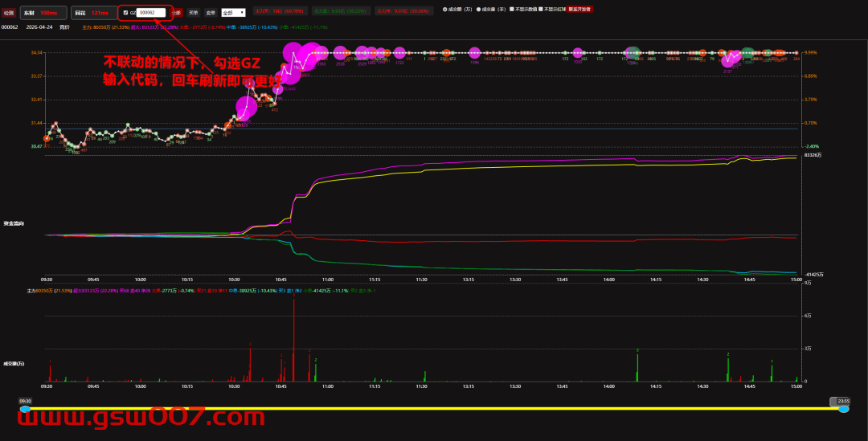Select the 成交量 (手) radio button
Screen dimensions: 868x441
tap(479, 9)
